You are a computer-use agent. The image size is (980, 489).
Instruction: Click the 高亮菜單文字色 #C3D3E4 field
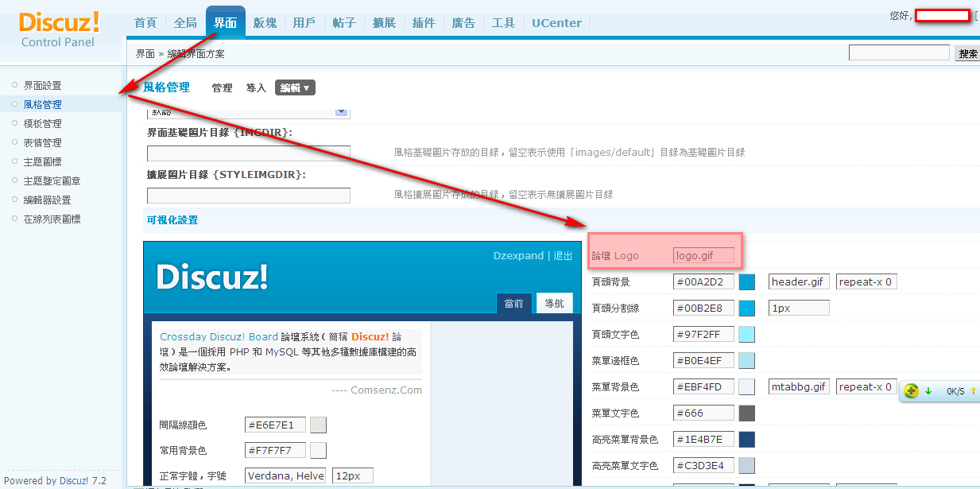coord(703,465)
